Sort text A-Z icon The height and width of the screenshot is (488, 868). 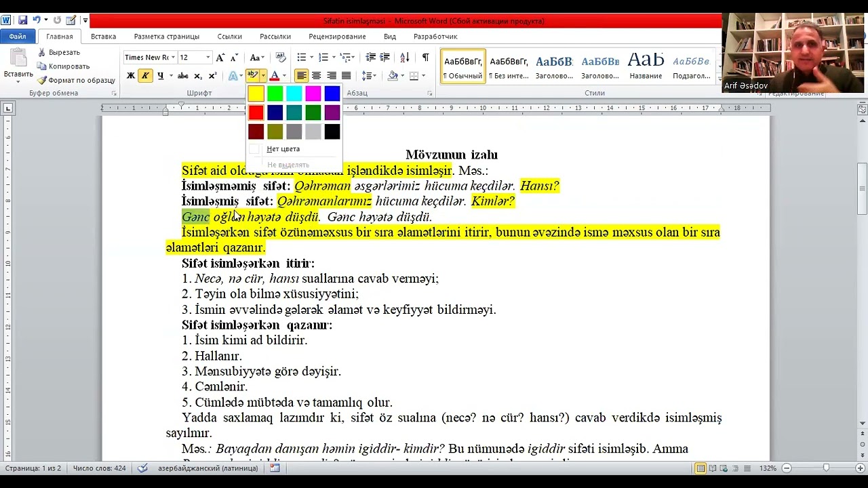pos(405,58)
